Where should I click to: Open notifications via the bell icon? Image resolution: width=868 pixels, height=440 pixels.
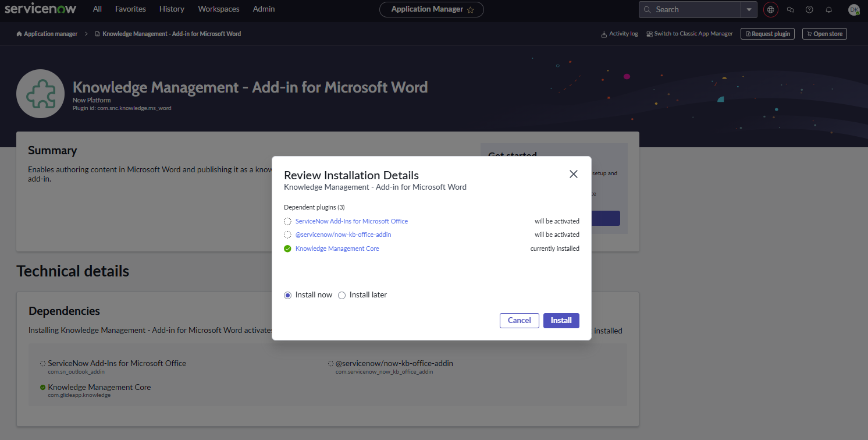tap(828, 9)
